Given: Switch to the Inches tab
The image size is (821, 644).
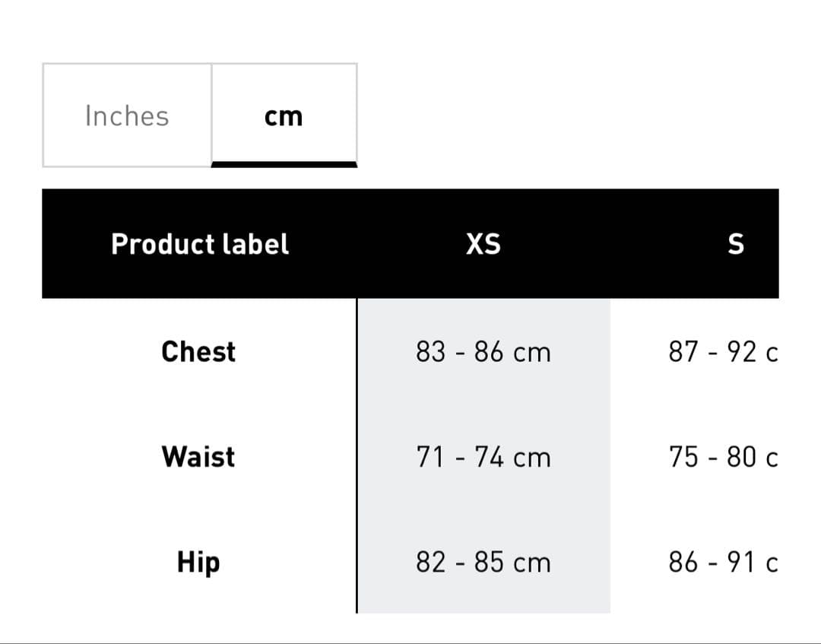Looking at the screenshot, I should click(x=127, y=116).
